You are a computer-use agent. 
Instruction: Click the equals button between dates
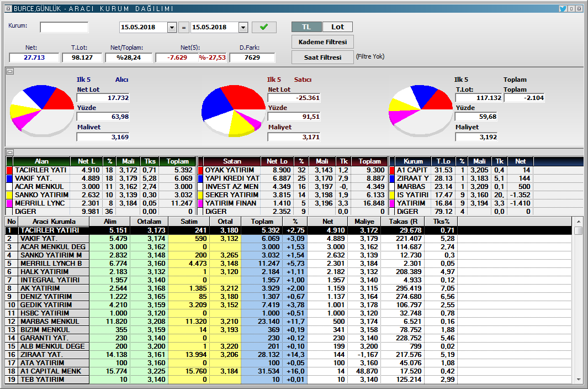(x=183, y=28)
